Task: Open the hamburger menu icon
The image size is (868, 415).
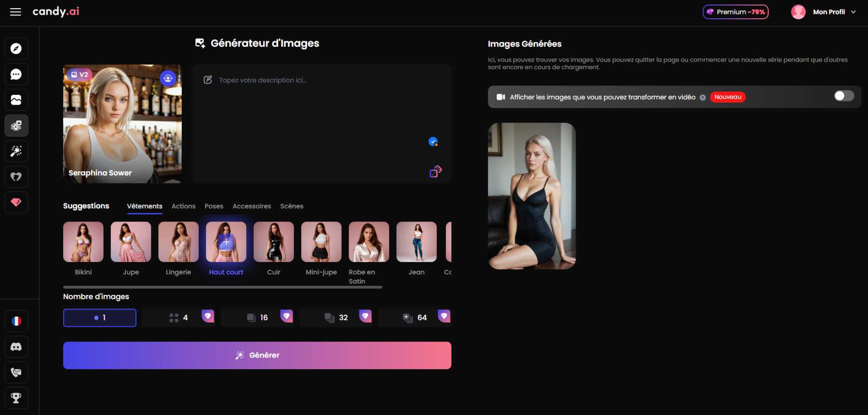Action: [x=15, y=12]
